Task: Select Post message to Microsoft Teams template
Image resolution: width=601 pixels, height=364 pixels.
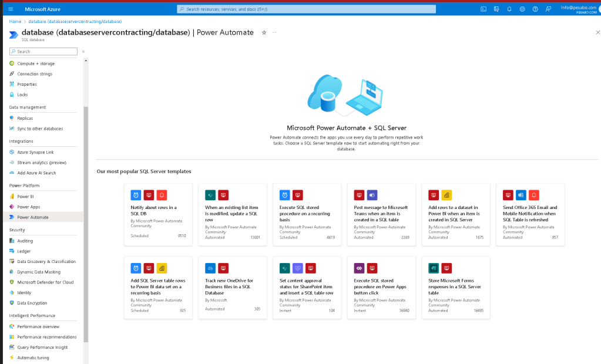Action: [x=381, y=214]
